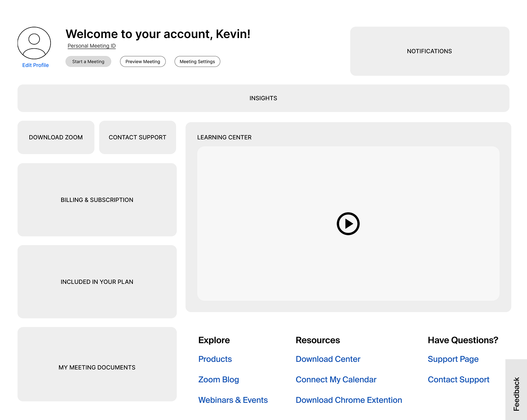
Task: Click the Preview Meeting button
Action: pyautogui.click(x=143, y=61)
